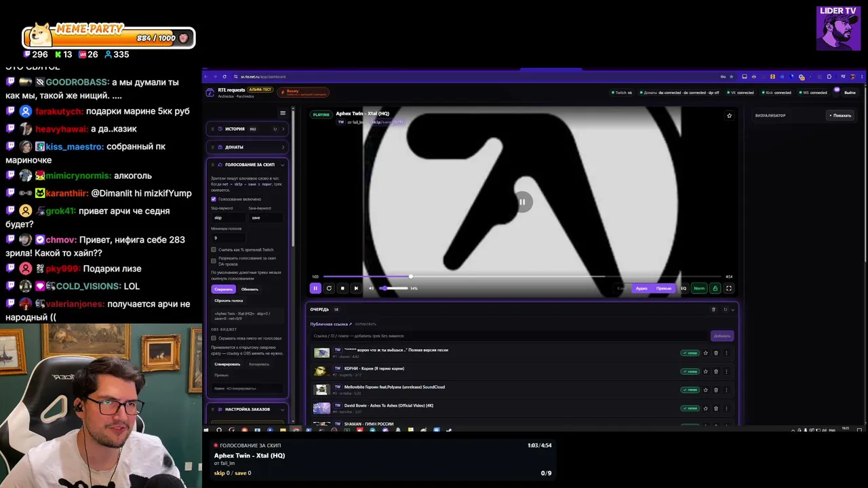Toggle the green lock icon in player
868x488 pixels.
pos(715,288)
